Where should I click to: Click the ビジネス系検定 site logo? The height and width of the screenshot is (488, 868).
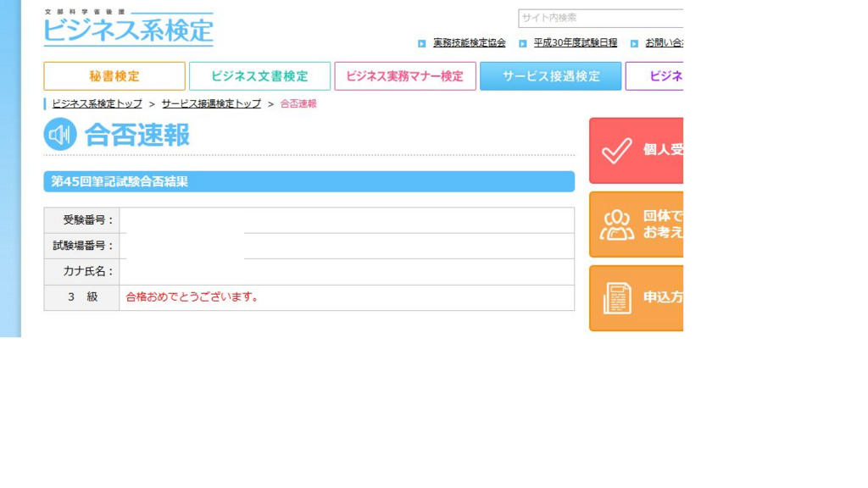pos(129,28)
